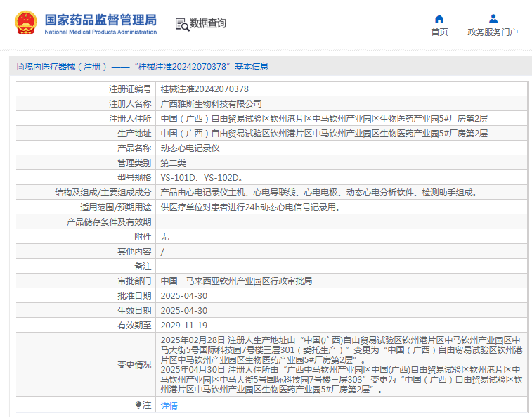
Task: Click the document icon before 境内医疗器械
Action: tap(20, 67)
